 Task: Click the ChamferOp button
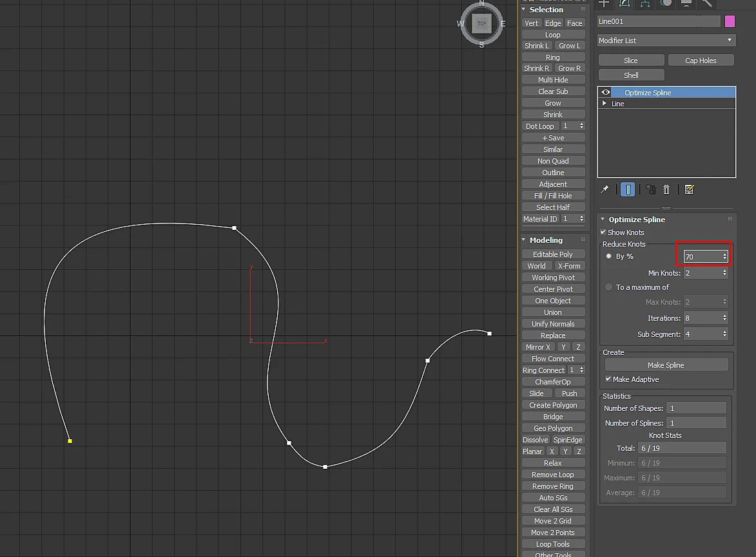(553, 382)
